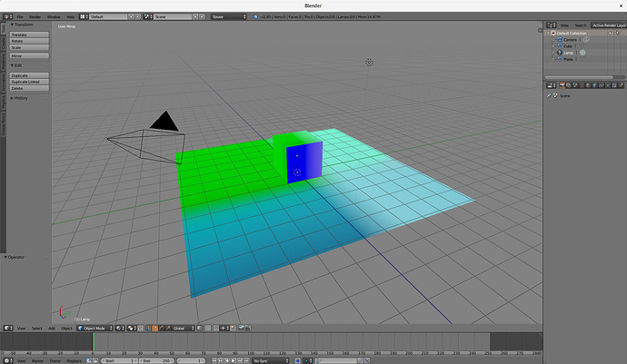Image resolution: width=627 pixels, height=364 pixels.
Task: Open the properties editor type selector
Action: [x=551, y=85]
